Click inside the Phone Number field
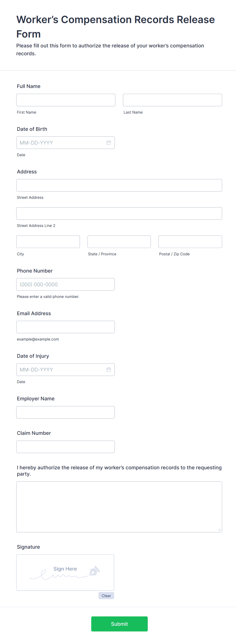 tap(65, 284)
